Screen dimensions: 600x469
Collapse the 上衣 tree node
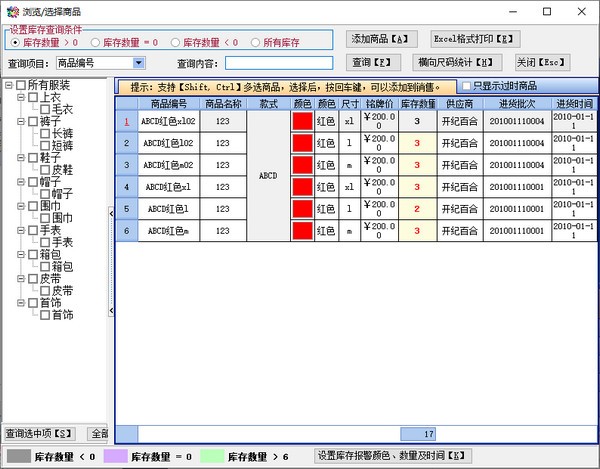pos(21,97)
